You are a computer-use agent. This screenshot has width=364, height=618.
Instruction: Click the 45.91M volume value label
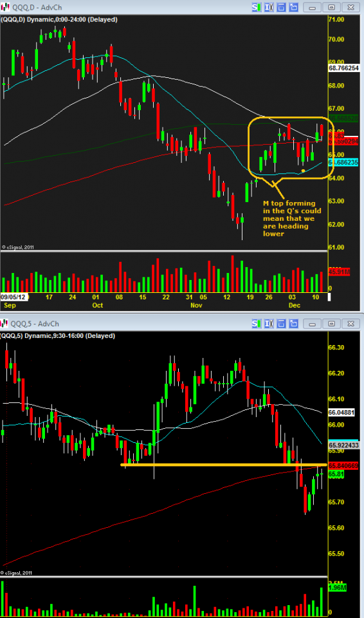(x=339, y=272)
